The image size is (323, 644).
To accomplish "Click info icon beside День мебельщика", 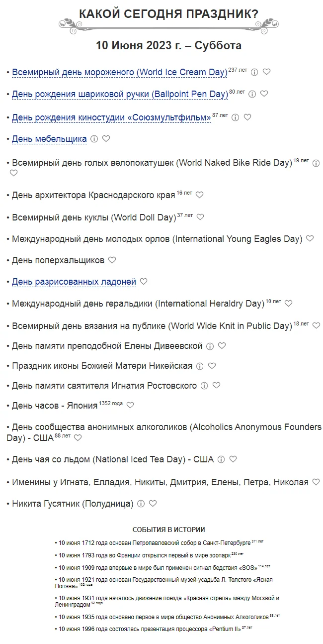I will pyautogui.click(x=94, y=139).
